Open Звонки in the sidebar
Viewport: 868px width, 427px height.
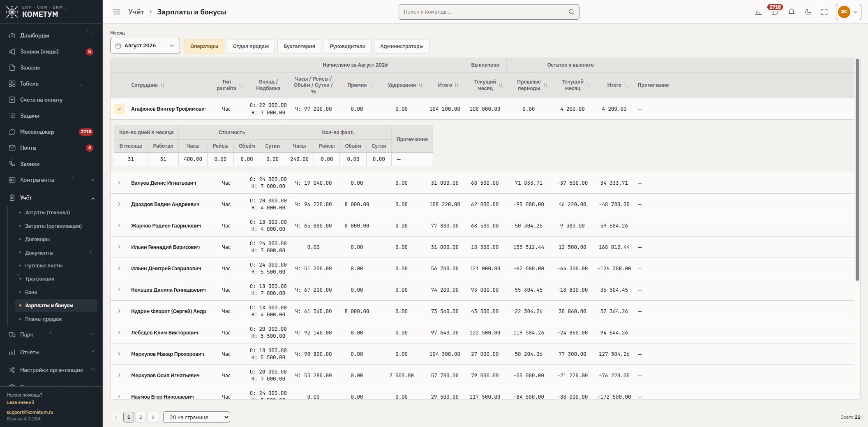51,164
